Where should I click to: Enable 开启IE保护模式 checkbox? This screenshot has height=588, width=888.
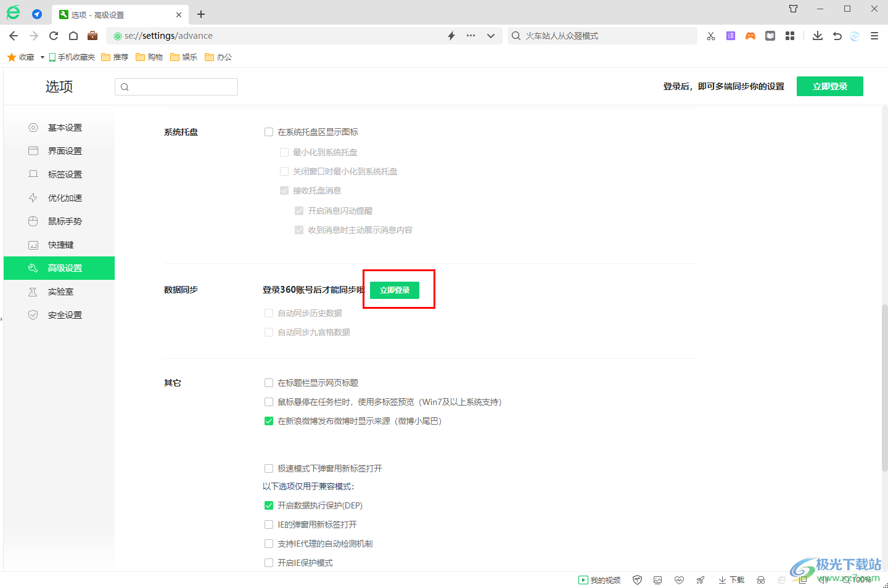269,563
